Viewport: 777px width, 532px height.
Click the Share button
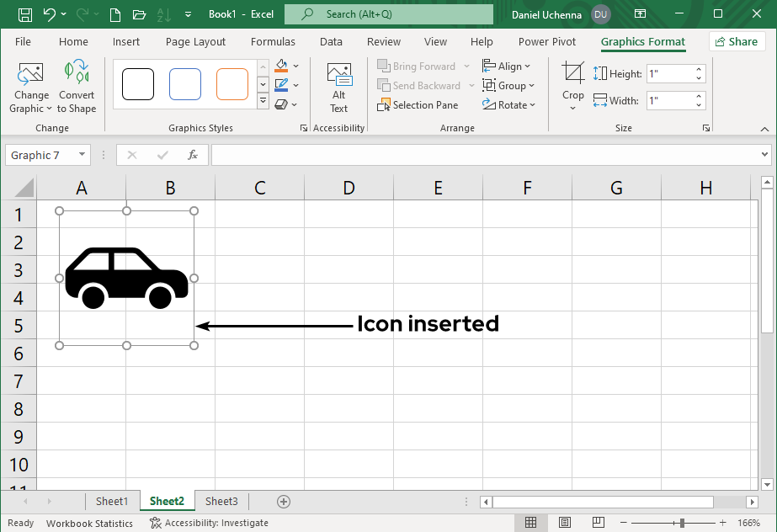tap(737, 41)
